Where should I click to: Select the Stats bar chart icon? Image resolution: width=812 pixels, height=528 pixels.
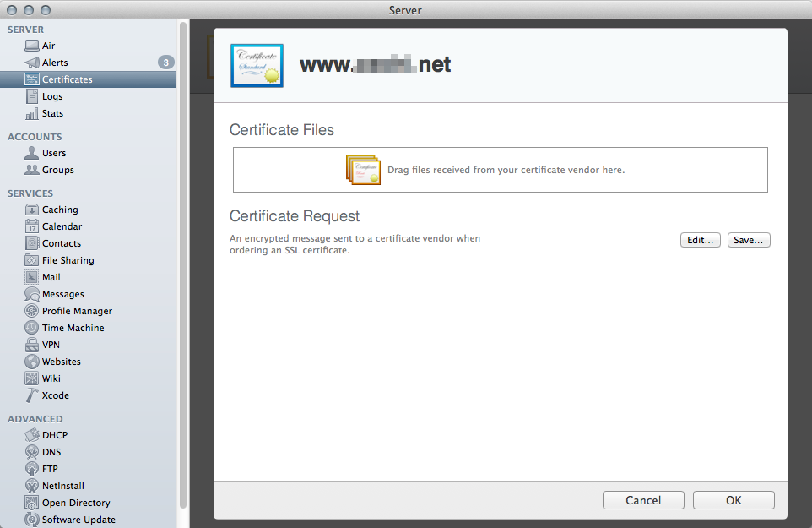pos(32,113)
